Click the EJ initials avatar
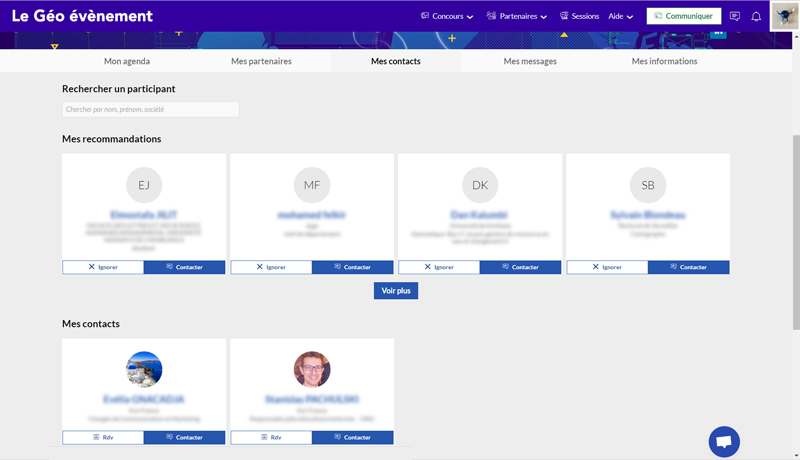The height and width of the screenshot is (460, 800). (x=144, y=185)
